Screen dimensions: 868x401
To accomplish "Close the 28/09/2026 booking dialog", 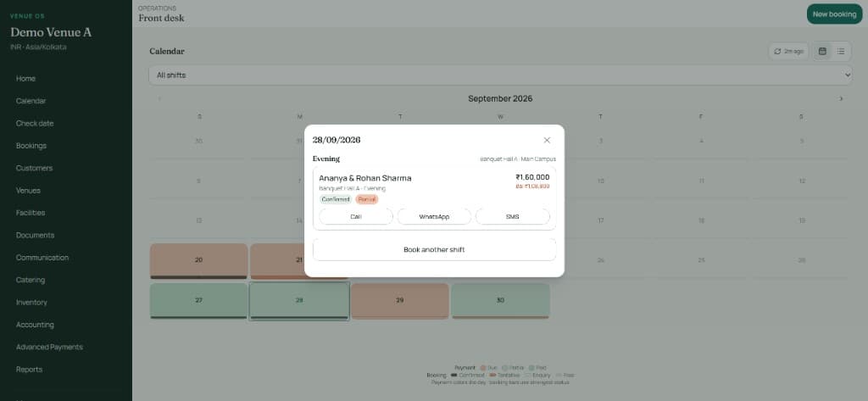I will (x=547, y=140).
